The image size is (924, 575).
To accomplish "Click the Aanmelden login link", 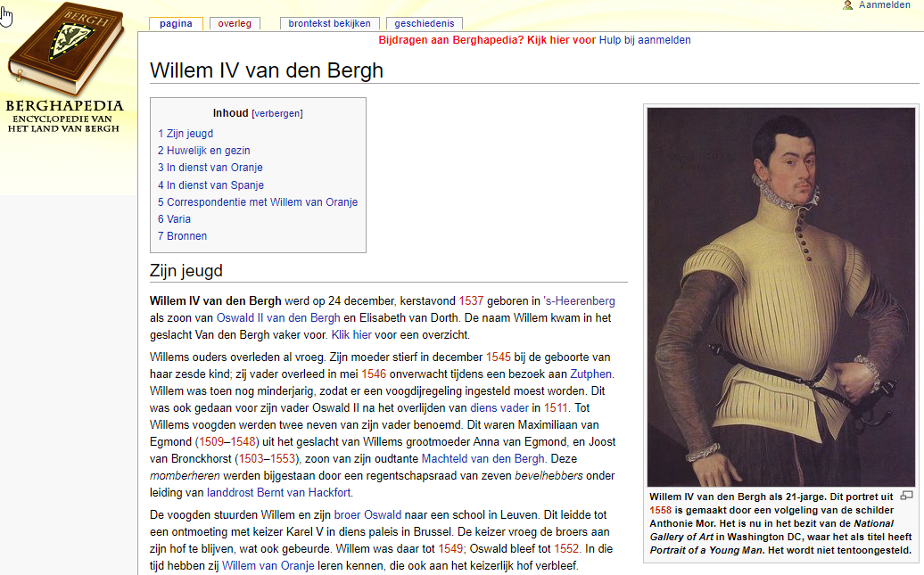I will coord(884,5).
